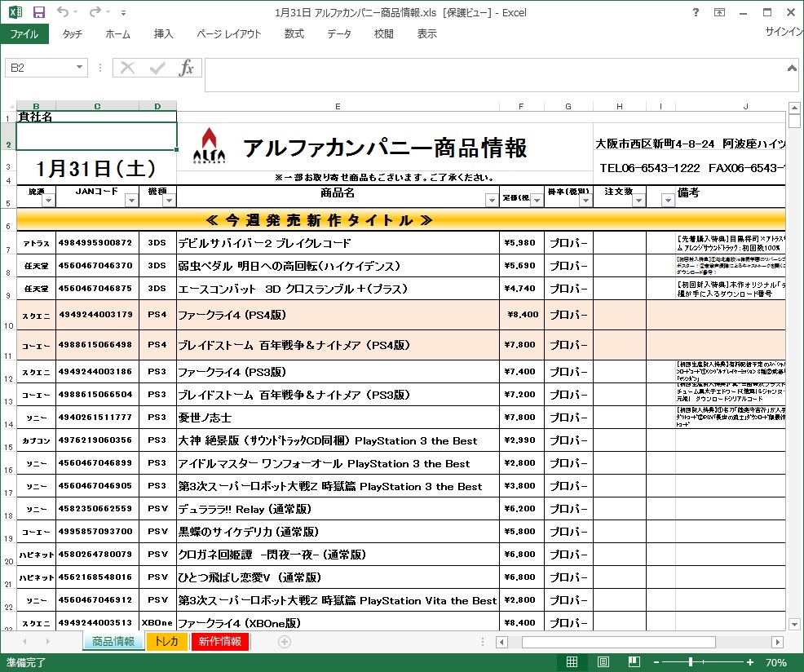
Task: Open the 機種 column filter dropdown
Action: point(170,200)
